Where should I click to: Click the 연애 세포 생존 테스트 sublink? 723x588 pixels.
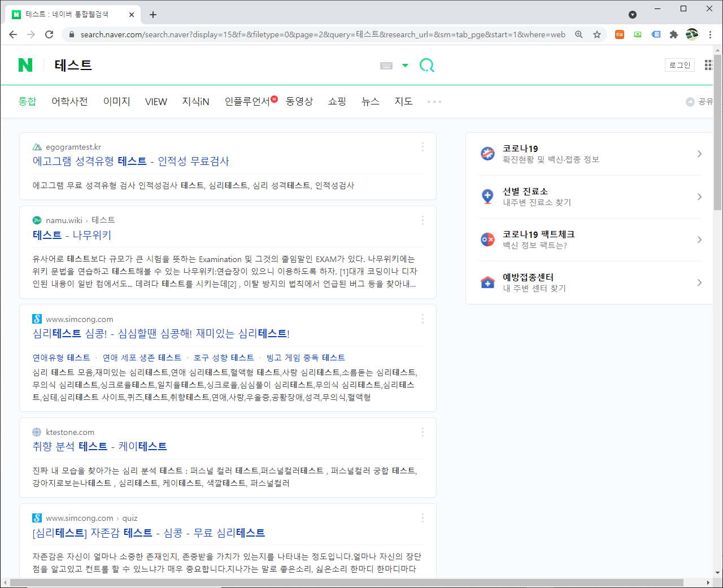click(x=142, y=358)
